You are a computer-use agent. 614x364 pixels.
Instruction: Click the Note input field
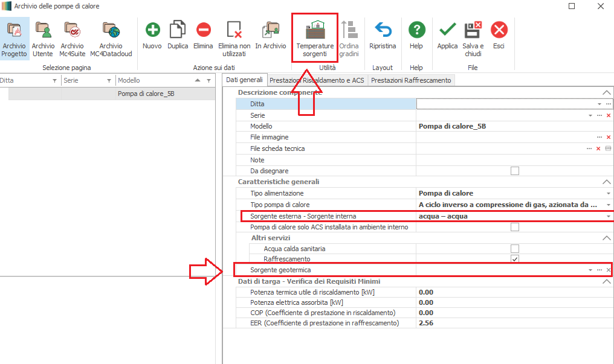click(514, 160)
